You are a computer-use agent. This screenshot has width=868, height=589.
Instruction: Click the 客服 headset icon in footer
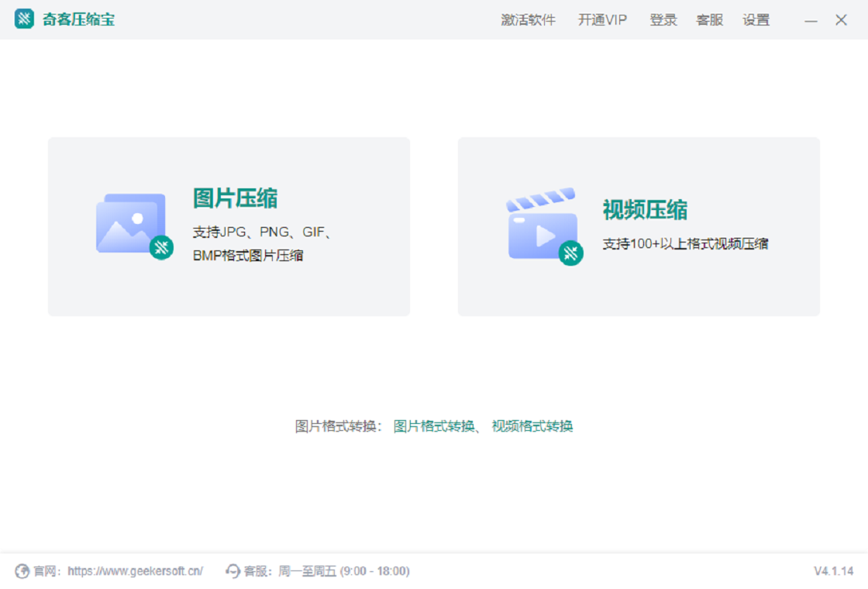coord(232,571)
